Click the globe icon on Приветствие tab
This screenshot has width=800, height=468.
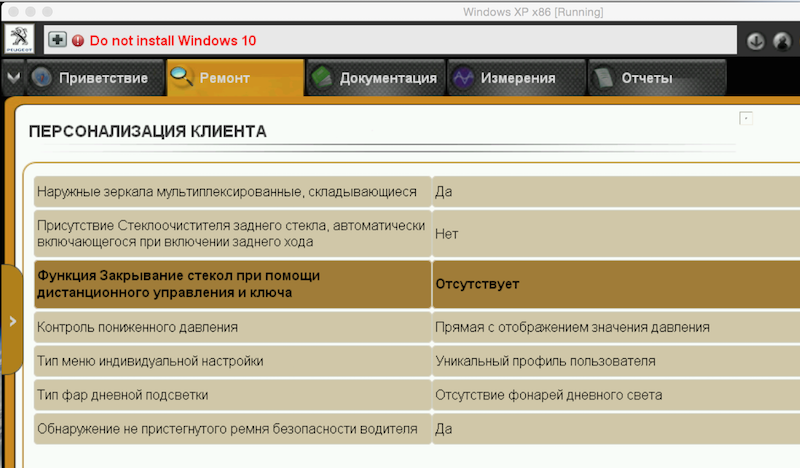click(41, 78)
